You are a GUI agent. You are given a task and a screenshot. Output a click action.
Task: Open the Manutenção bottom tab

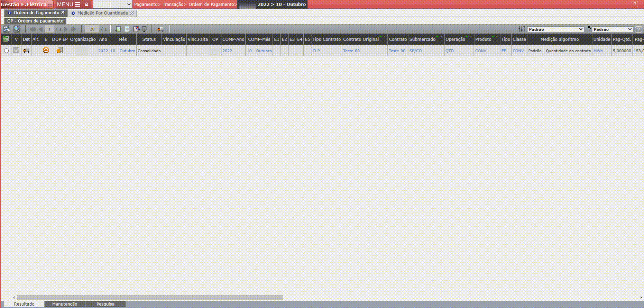pyautogui.click(x=65, y=304)
